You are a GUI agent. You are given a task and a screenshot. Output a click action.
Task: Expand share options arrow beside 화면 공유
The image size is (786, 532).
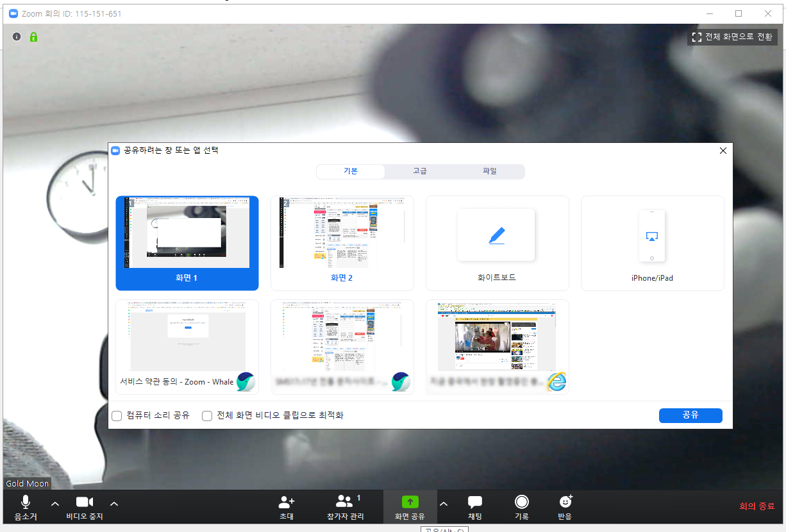443,504
